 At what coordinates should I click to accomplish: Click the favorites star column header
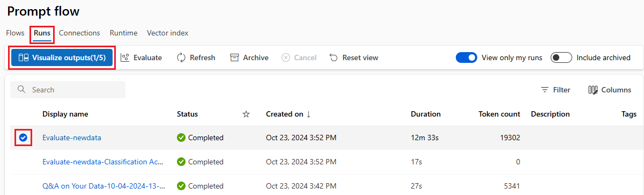click(x=246, y=114)
